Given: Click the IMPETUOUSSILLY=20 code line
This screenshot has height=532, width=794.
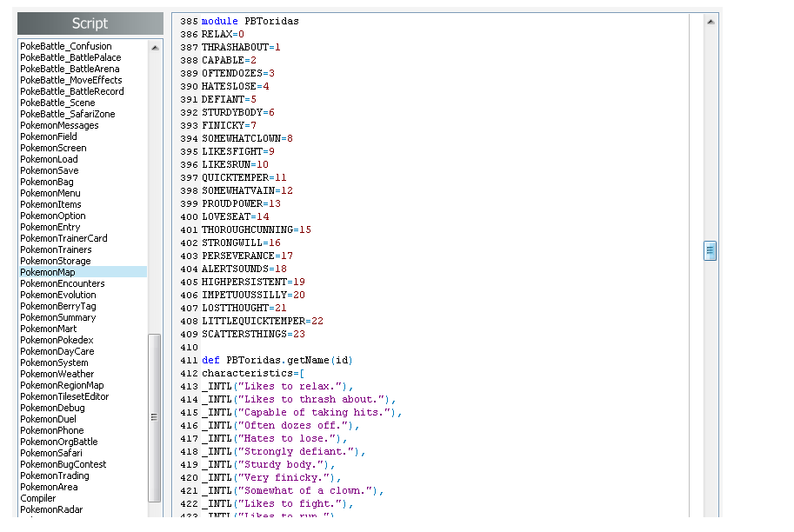Looking at the screenshot, I should pyautogui.click(x=253, y=295).
